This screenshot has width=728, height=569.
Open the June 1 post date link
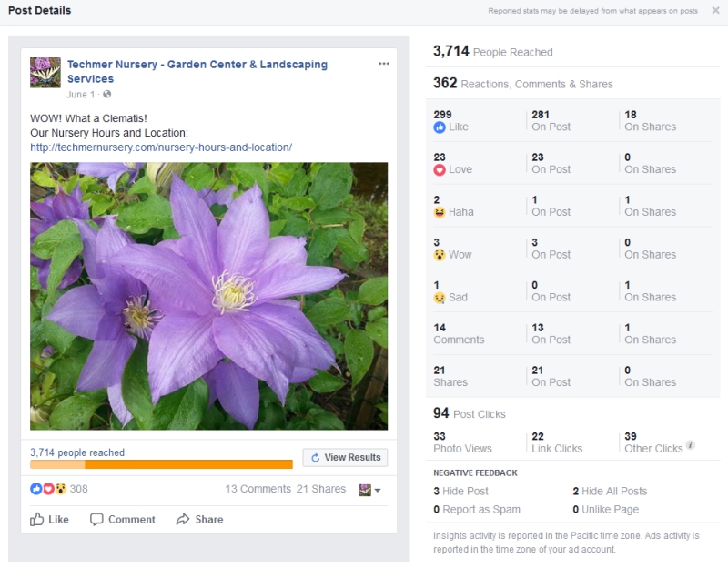click(80, 95)
